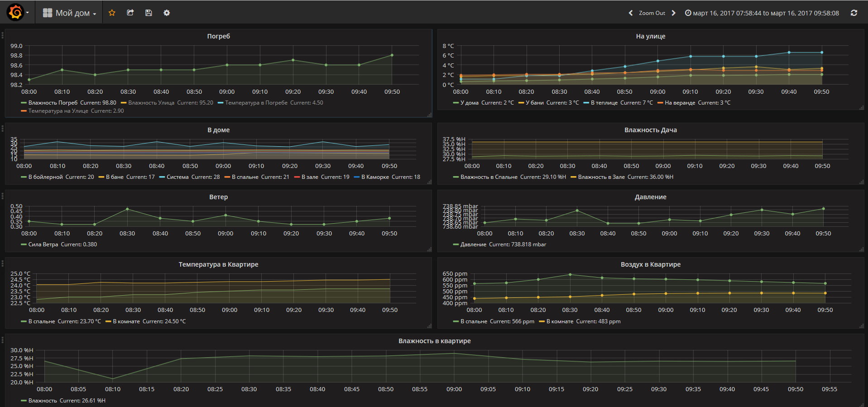Toggle В спальне series in Воздух legend

[x=474, y=321]
